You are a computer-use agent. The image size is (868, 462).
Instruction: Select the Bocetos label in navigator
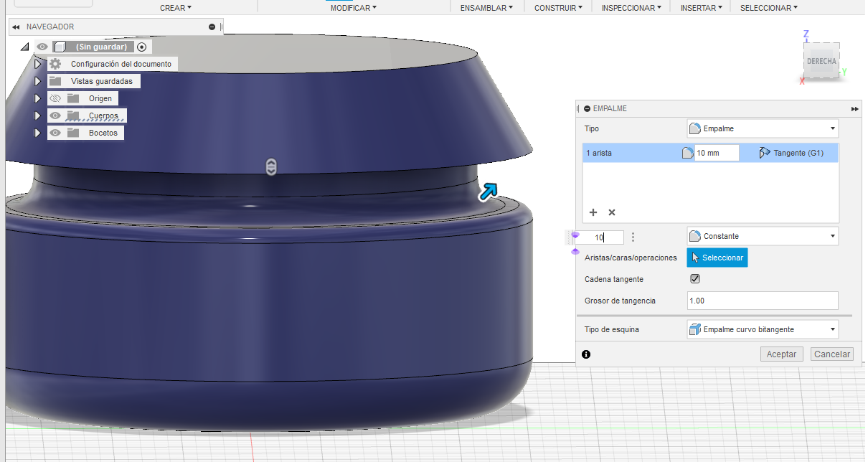coord(103,133)
